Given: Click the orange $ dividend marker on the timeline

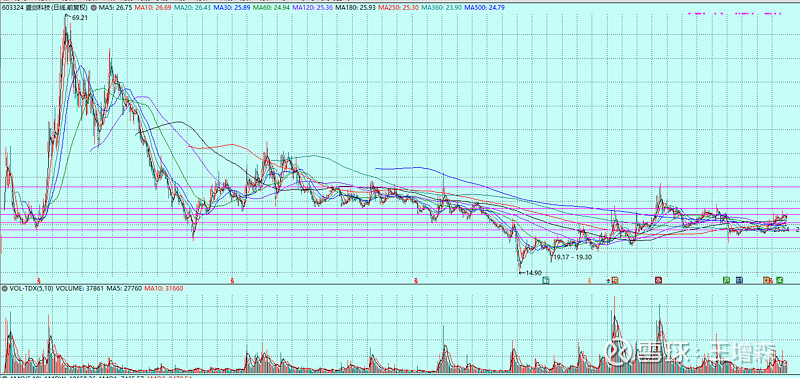Looking at the screenshot, I should click(589, 281).
